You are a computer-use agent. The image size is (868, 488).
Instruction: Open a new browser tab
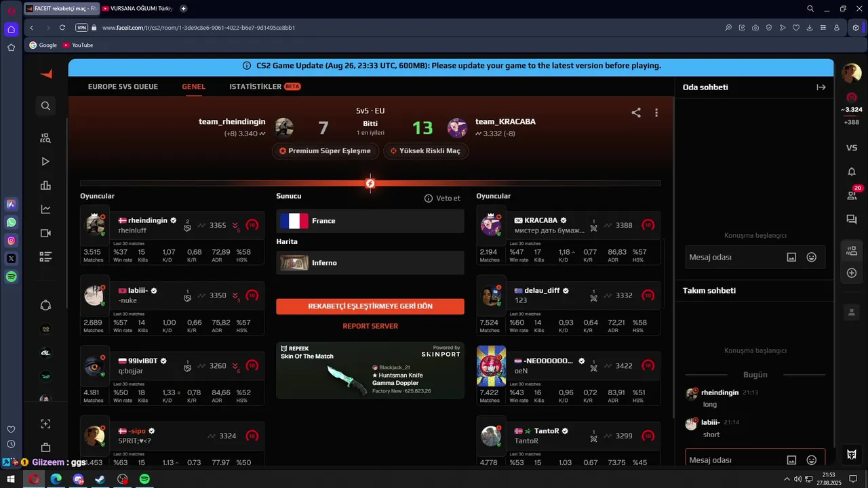pyautogui.click(x=184, y=9)
